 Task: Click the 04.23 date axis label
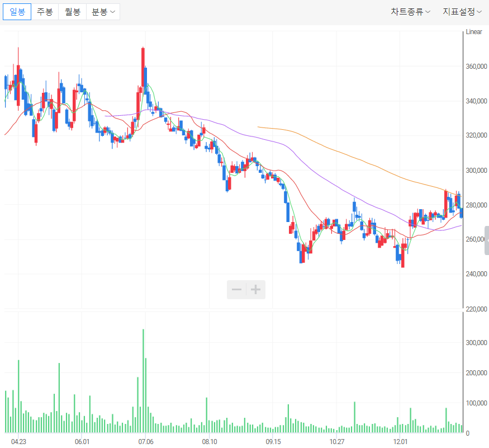pos(18,441)
